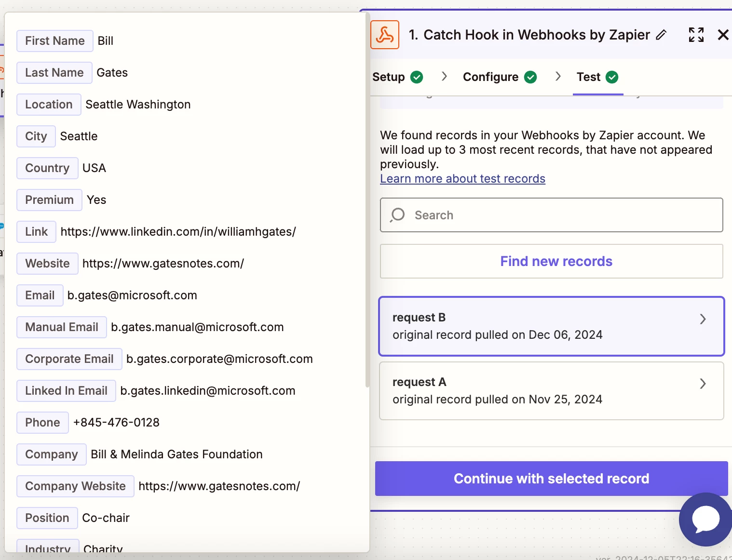This screenshot has height=560, width=732.
Task: Switch to the Test tab
Action: pos(597,77)
